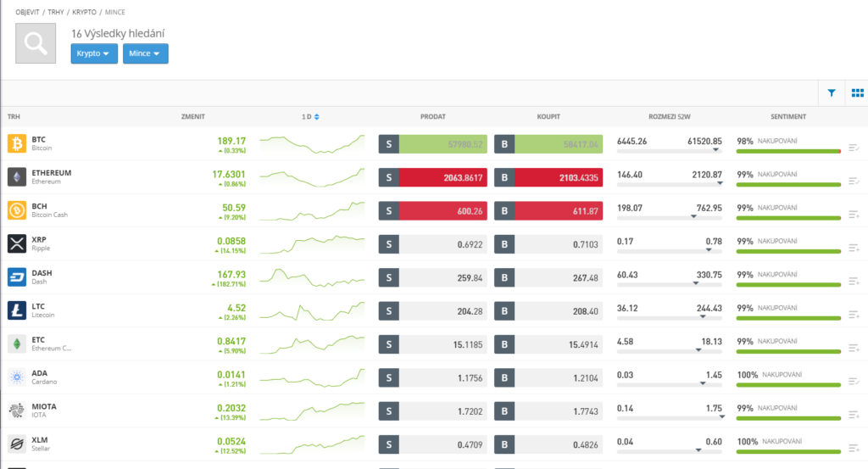Add DASH to watchlist icon
This screenshot has width=868, height=469.
(854, 282)
